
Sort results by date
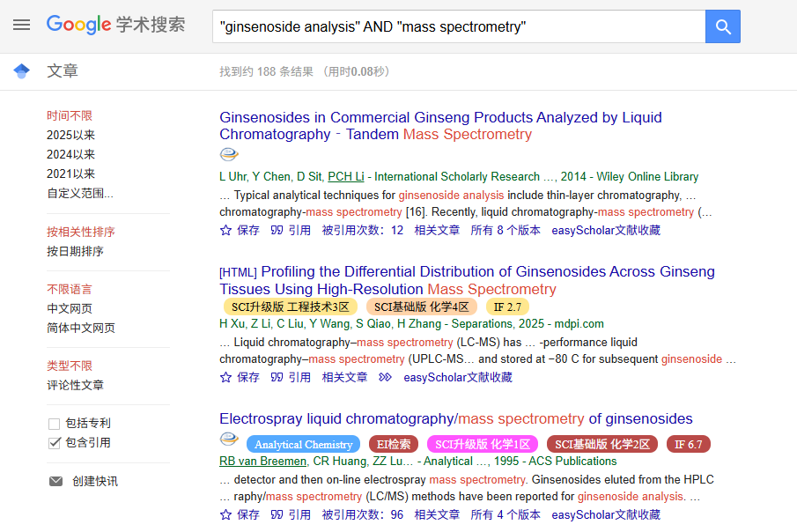pos(75,251)
